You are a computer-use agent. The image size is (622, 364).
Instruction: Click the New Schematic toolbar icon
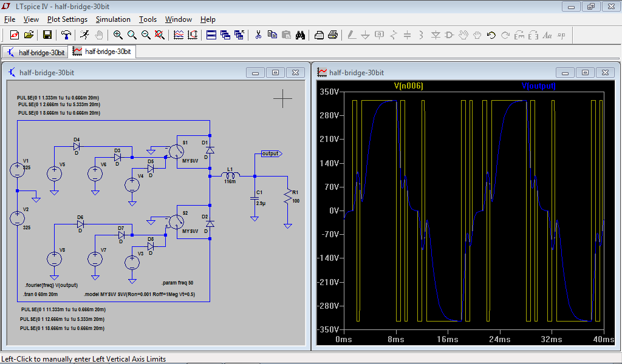click(15, 35)
